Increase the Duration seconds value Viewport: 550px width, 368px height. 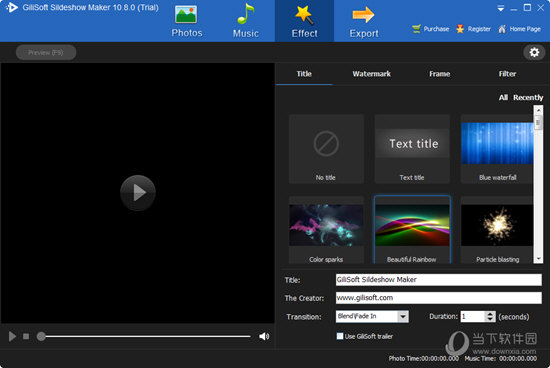490,314
